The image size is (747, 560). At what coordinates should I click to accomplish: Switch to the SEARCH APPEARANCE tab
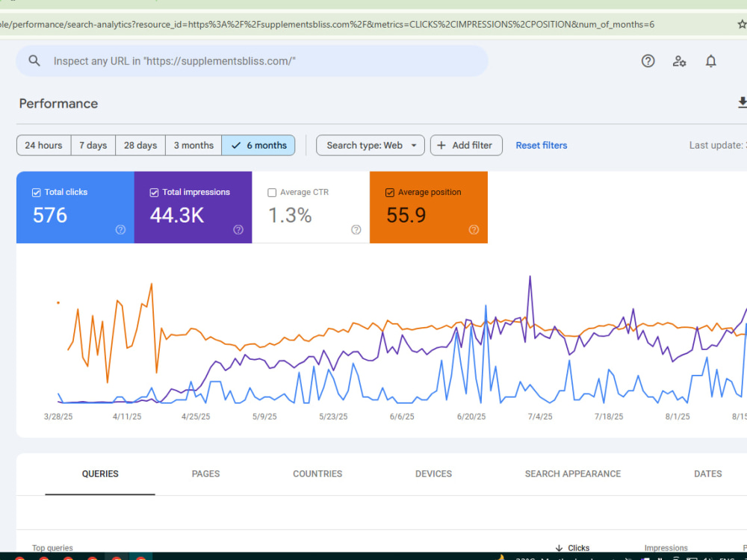pyautogui.click(x=573, y=474)
